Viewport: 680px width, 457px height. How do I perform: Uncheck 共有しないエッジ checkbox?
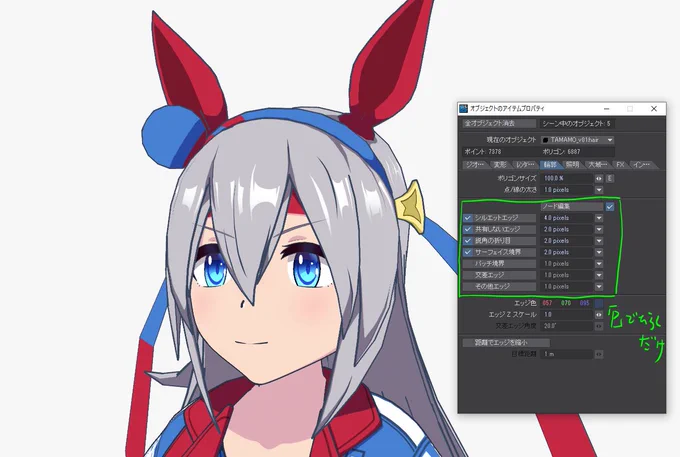[x=468, y=229]
